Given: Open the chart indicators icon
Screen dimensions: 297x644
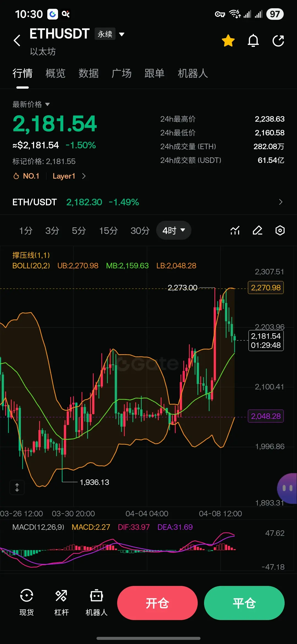Looking at the screenshot, I should [235, 230].
